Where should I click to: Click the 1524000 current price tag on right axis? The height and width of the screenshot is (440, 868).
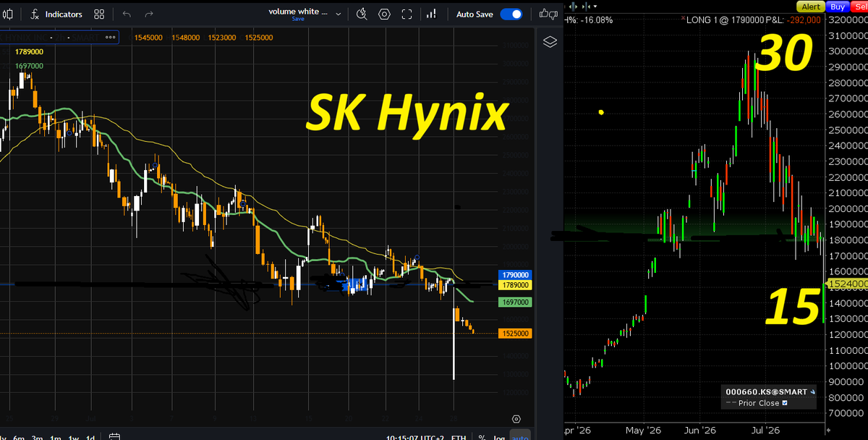tap(847, 284)
